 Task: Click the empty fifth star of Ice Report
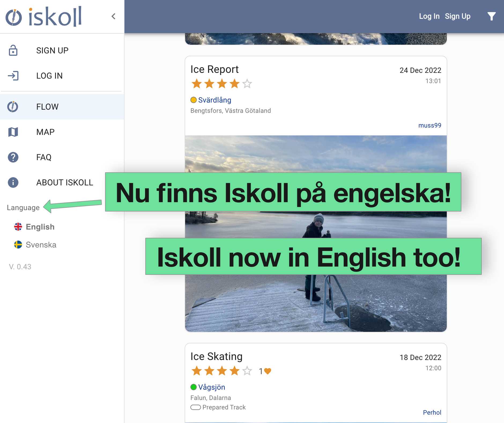click(247, 83)
